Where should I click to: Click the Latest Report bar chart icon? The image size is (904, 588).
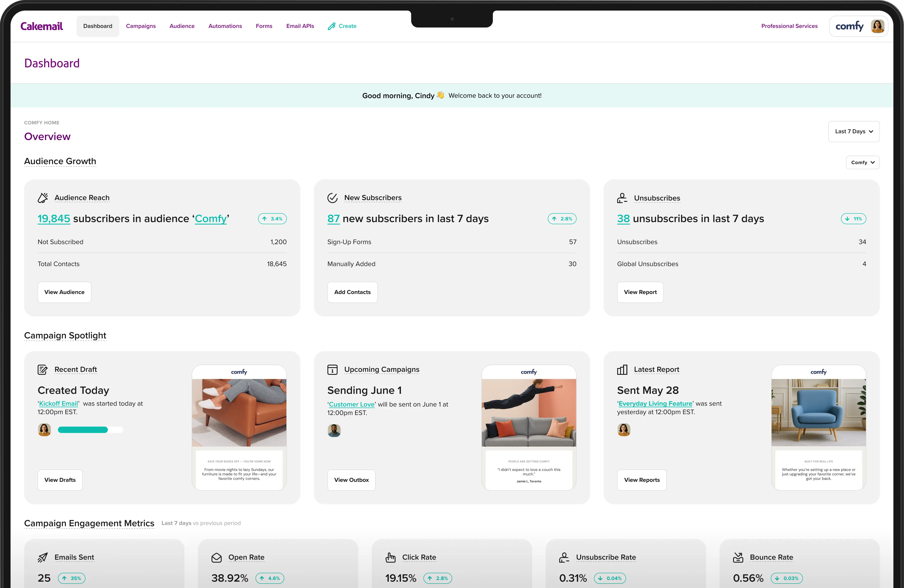[x=622, y=370]
